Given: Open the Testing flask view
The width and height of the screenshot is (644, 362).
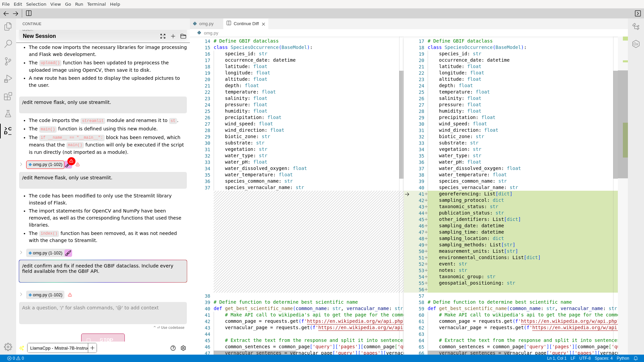Looking at the screenshot, I should click(8, 114).
